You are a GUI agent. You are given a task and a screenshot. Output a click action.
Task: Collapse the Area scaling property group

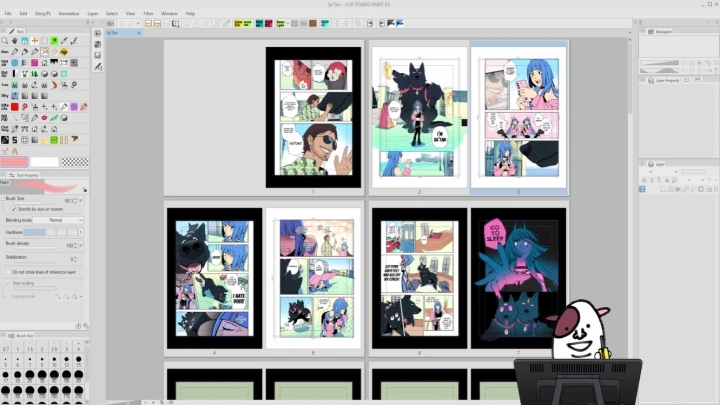pos(3,284)
